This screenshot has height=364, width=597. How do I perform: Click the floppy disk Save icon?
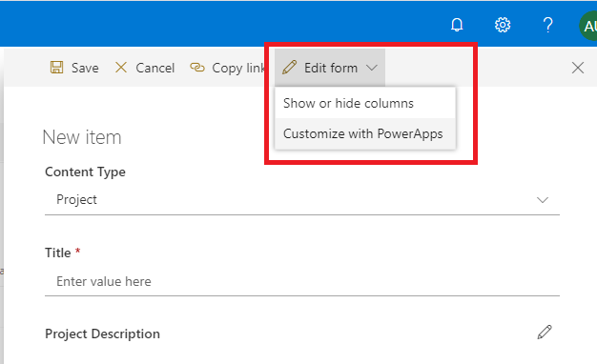56,68
